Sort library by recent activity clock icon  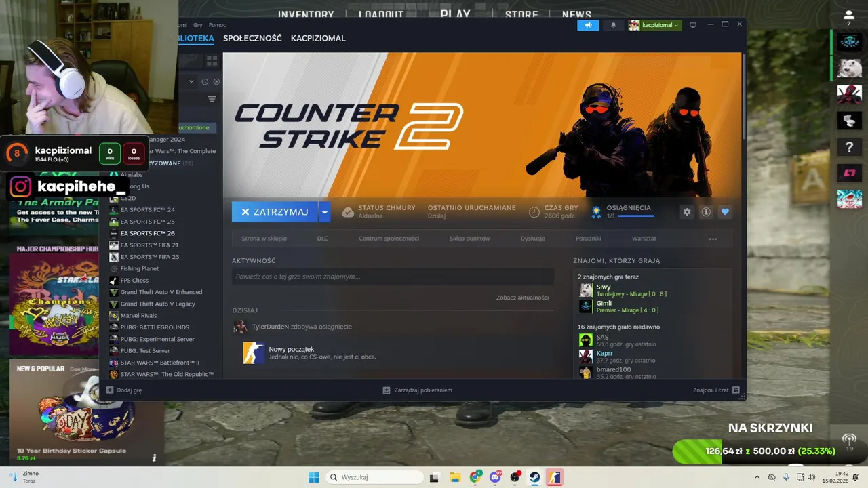click(205, 81)
